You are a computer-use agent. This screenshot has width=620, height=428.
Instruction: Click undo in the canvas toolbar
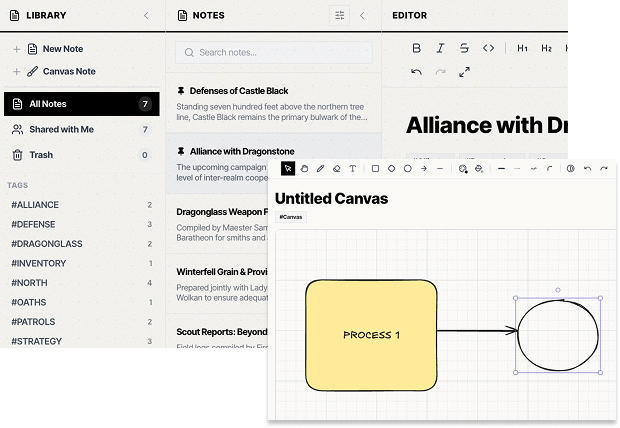tap(588, 169)
